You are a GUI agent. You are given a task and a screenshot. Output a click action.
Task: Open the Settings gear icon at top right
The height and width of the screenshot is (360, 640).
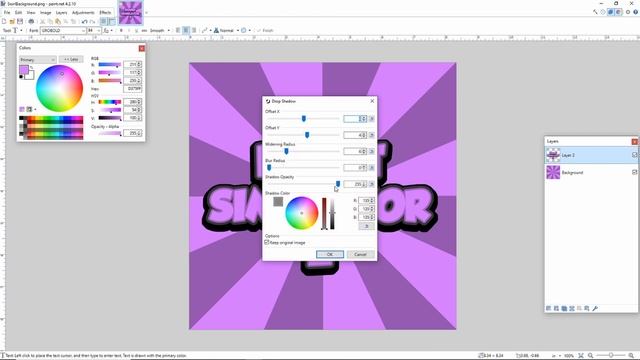tap(628, 12)
